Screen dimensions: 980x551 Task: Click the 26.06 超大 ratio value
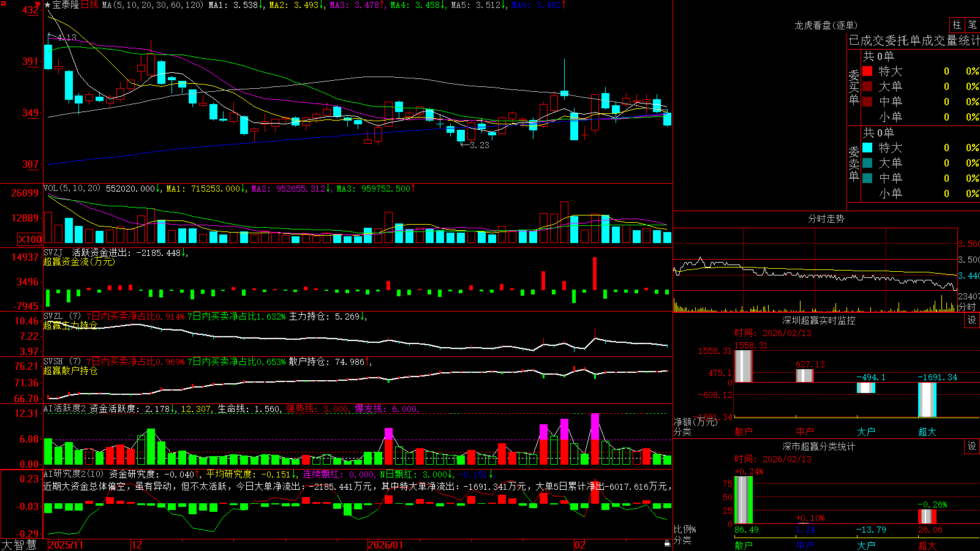[x=930, y=530]
